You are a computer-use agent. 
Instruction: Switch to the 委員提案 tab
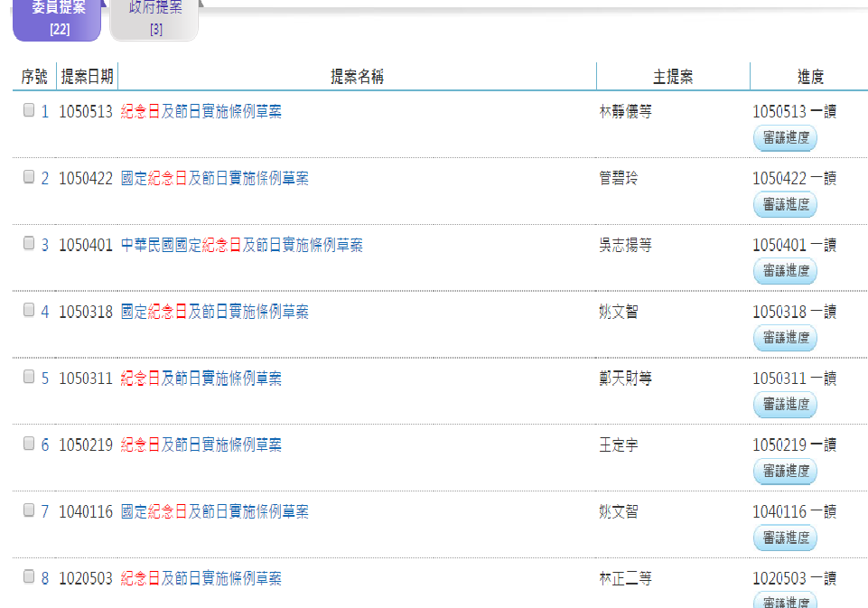[x=57, y=18]
